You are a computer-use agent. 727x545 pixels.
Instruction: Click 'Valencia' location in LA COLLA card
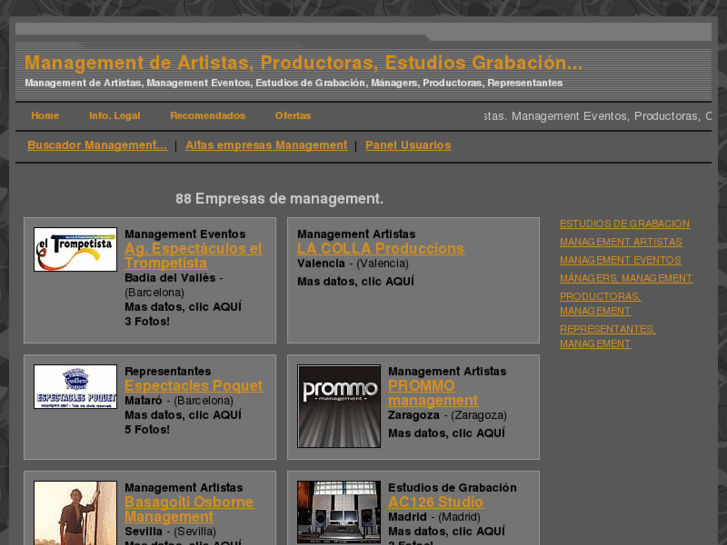321,263
